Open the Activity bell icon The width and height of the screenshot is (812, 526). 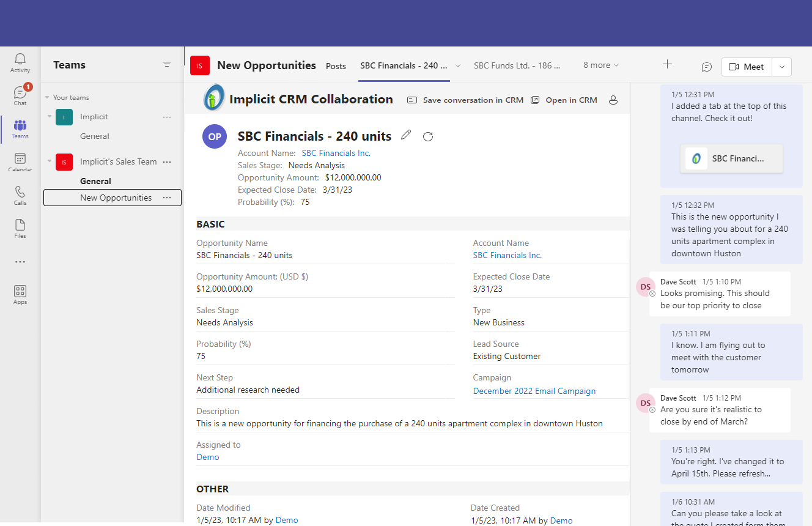[x=20, y=62]
